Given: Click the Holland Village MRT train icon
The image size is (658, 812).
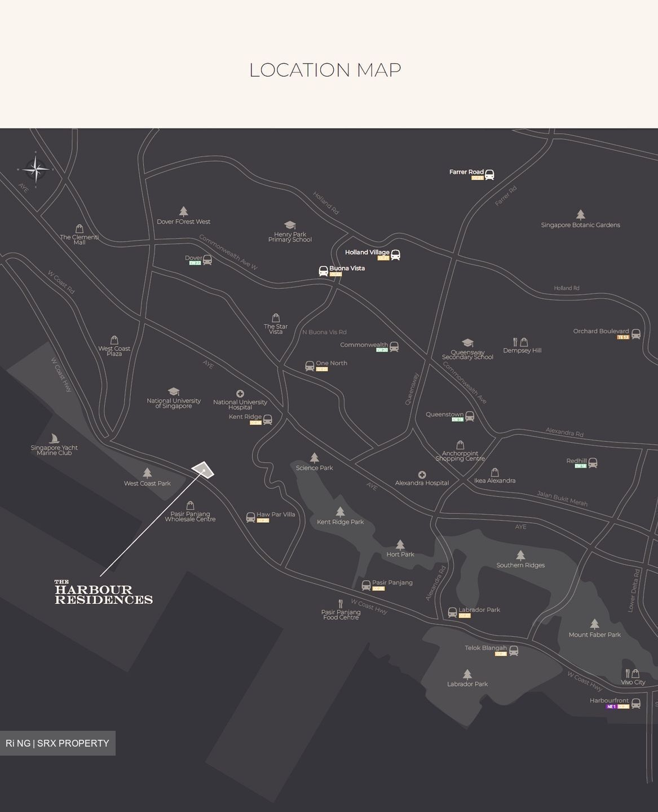Looking at the screenshot, I should (396, 255).
